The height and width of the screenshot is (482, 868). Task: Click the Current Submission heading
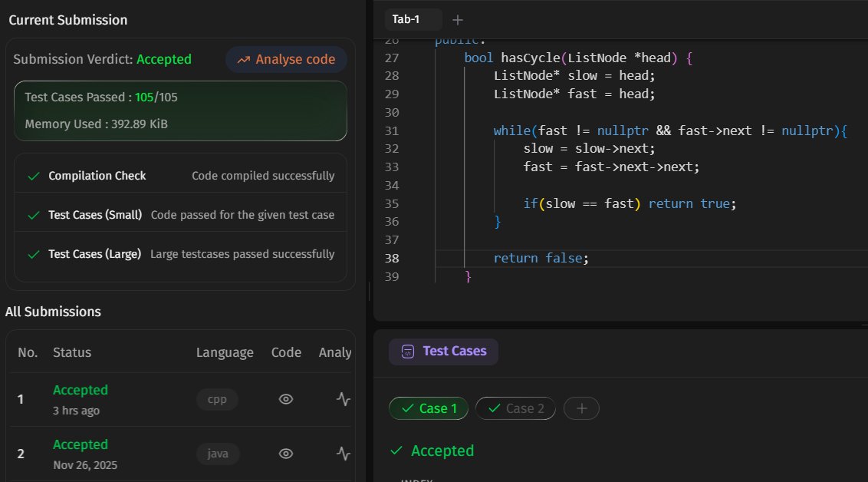click(x=68, y=20)
